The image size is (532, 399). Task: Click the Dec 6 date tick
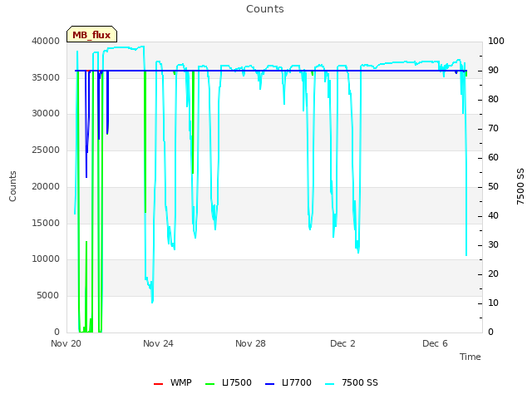[x=435, y=343]
